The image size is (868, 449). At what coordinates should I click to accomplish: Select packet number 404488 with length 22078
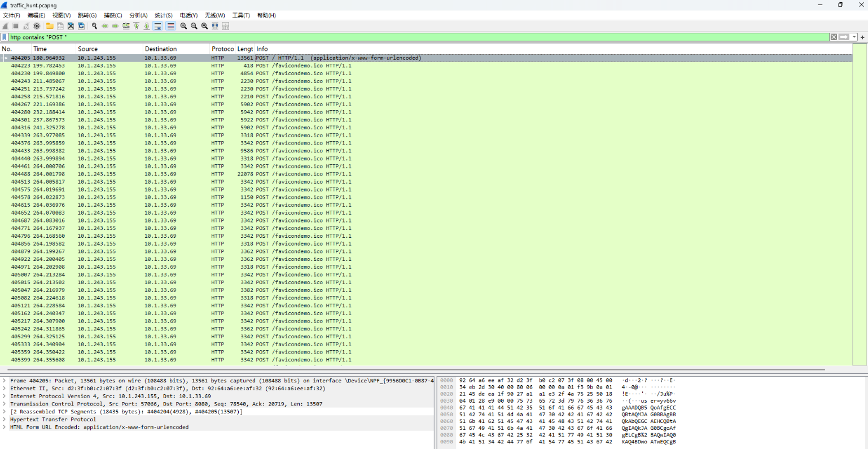click(426, 174)
